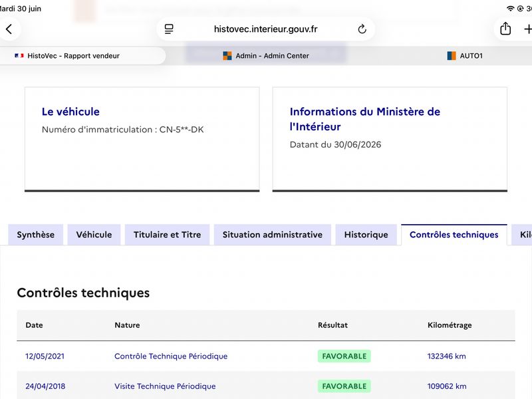The width and height of the screenshot is (532, 399).
Task: Open the Titulaire et Titre tab
Action: click(168, 235)
